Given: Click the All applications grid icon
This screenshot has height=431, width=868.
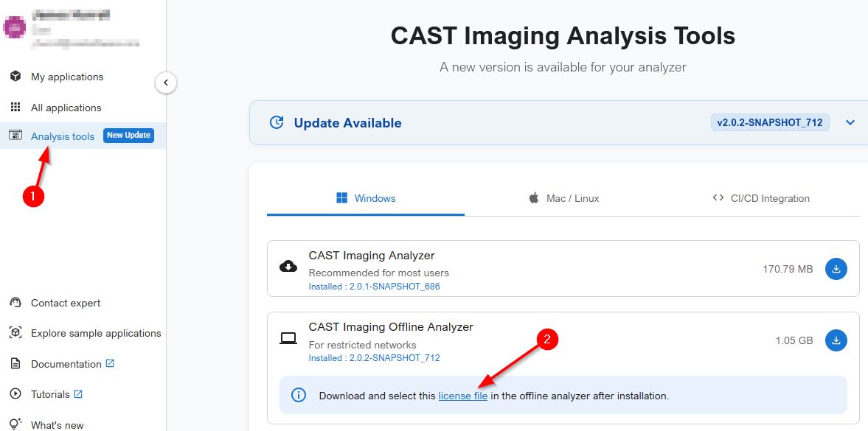Looking at the screenshot, I should (x=15, y=108).
